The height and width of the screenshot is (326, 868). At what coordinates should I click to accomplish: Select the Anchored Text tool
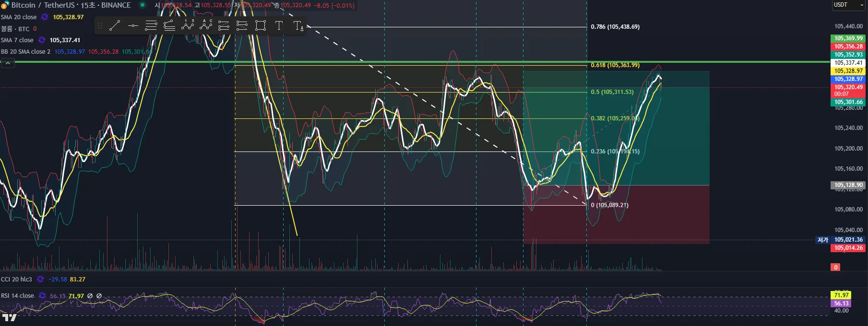coord(298,25)
